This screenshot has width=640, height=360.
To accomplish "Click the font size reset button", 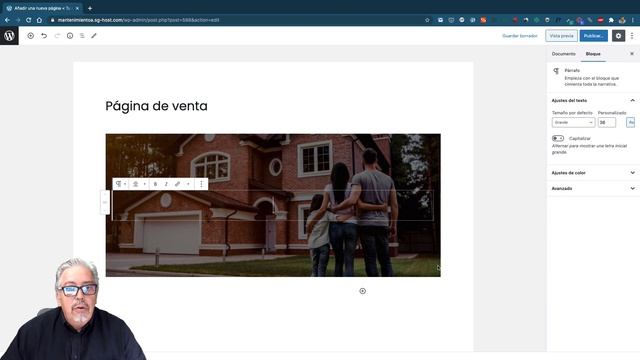I will (x=631, y=122).
